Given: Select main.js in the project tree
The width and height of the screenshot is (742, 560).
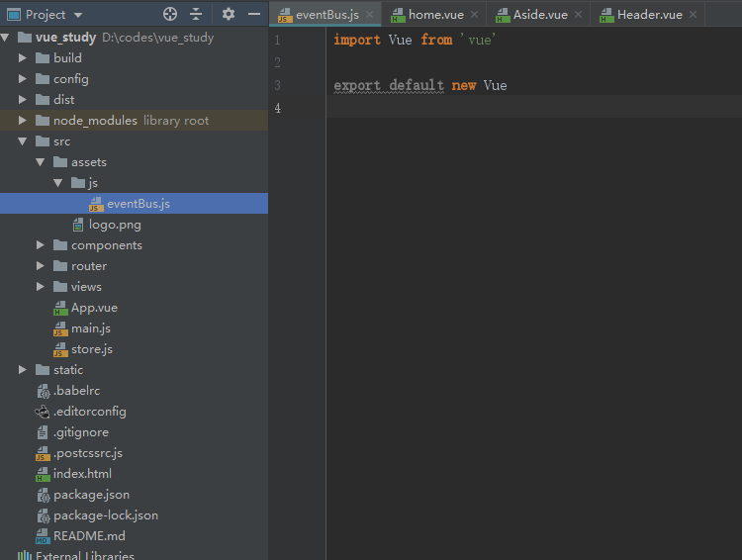Looking at the screenshot, I should (x=91, y=328).
